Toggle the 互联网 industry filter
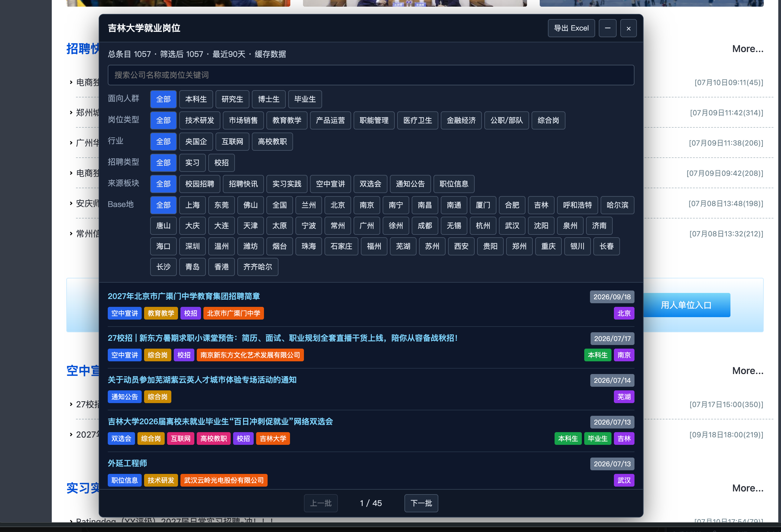 (232, 141)
